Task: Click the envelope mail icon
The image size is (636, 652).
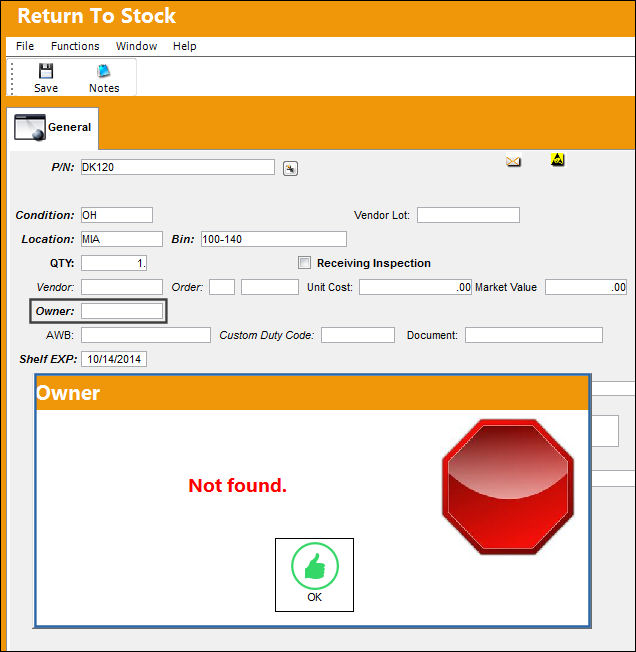Action: click(x=513, y=161)
